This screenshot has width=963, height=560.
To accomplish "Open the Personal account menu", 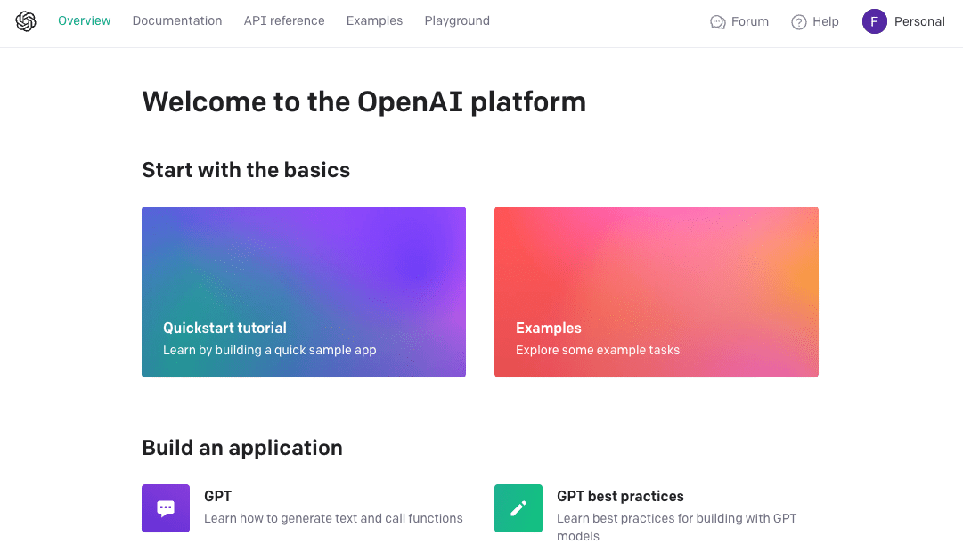I will [903, 21].
